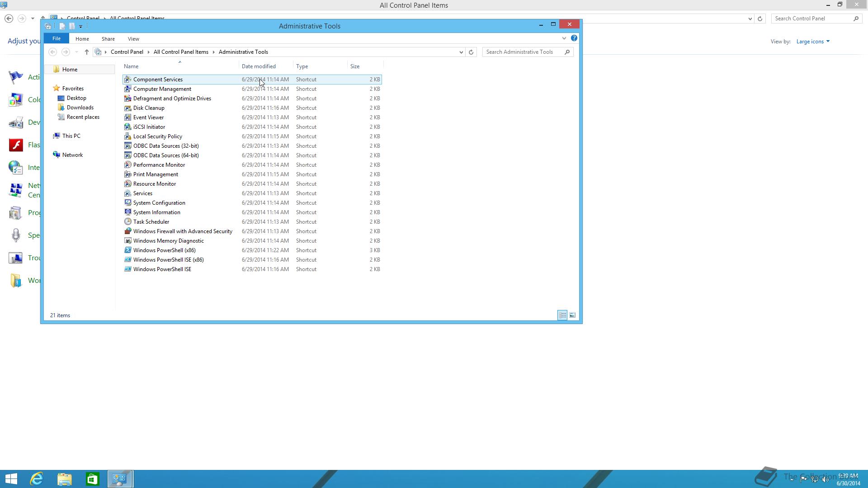Open Internet Explorer from the taskbar
Screen dimensions: 868x488
37,479
